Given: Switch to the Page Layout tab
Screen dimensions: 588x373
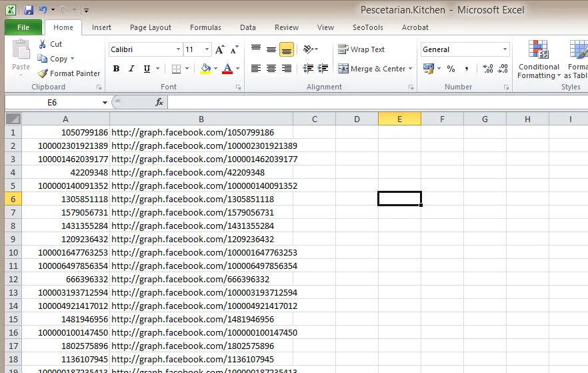Looking at the screenshot, I should click(151, 27).
